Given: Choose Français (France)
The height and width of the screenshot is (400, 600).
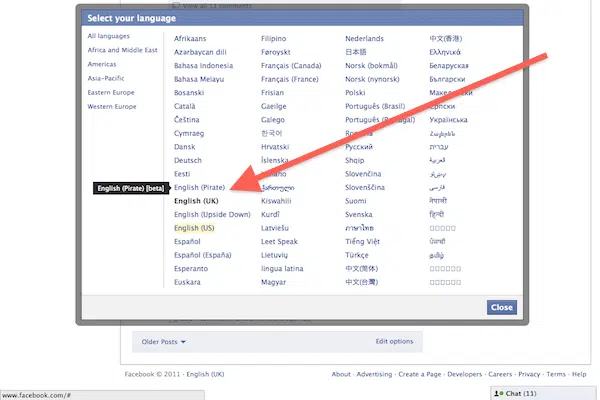Looking at the screenshot, I should pos(290,79).
